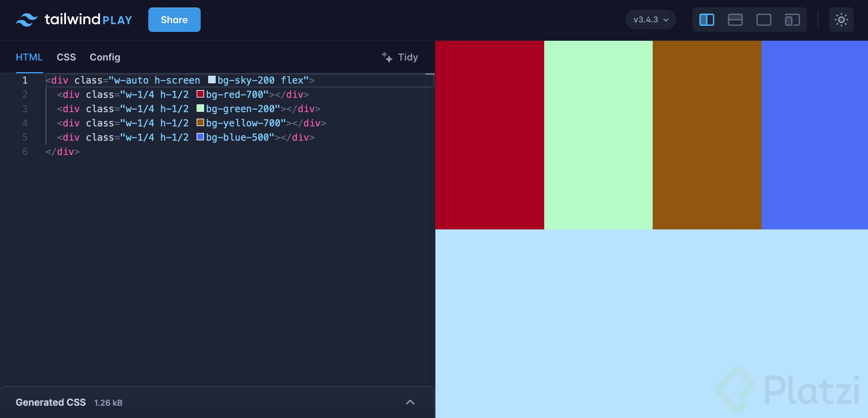Place cursor on closing div line 6
Viewport: 868px width, 418px height.
tap(63, 152)
